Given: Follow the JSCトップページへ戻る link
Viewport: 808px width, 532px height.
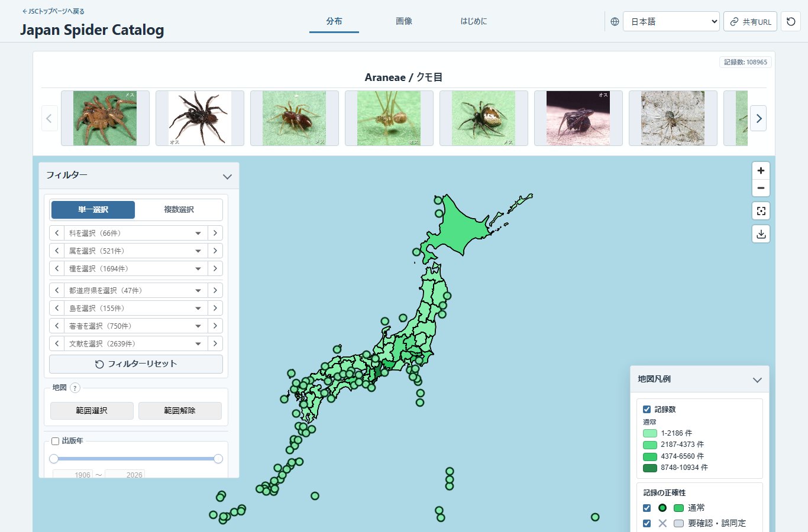Looking at the screenshot, I should [53, 11].
